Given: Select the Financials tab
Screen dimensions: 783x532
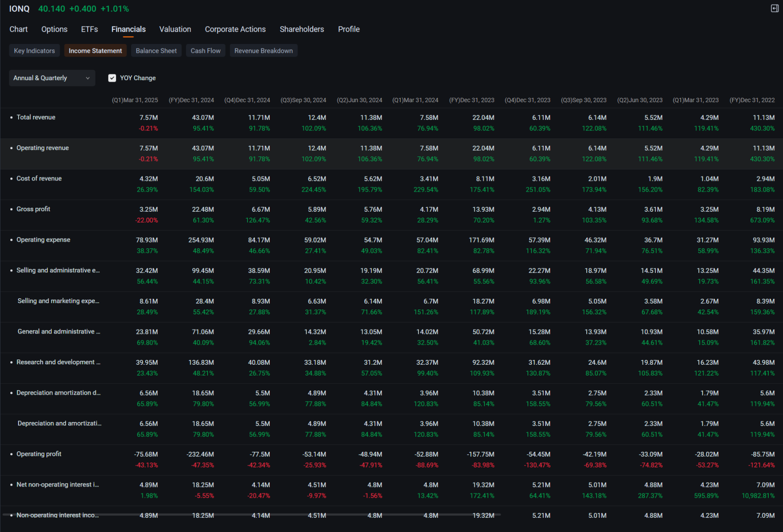Looking at the screenshot, I should 128,29.
